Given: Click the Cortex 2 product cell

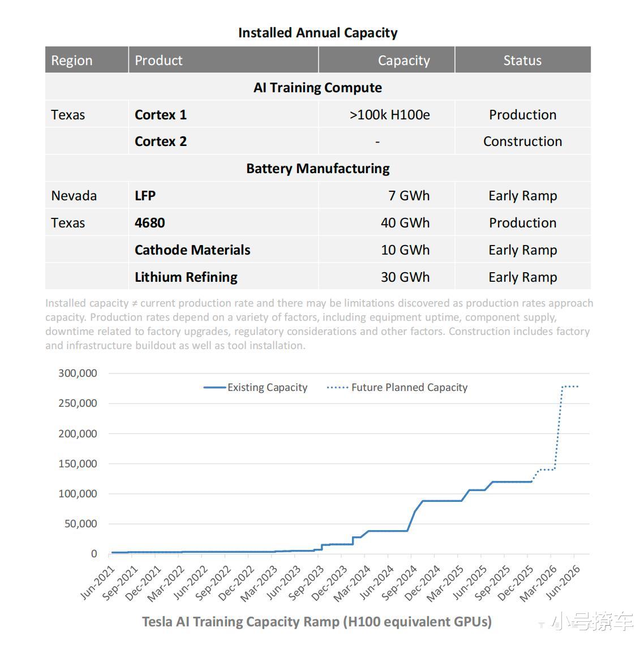Looking at the screenshot, I should coord(161,141).
